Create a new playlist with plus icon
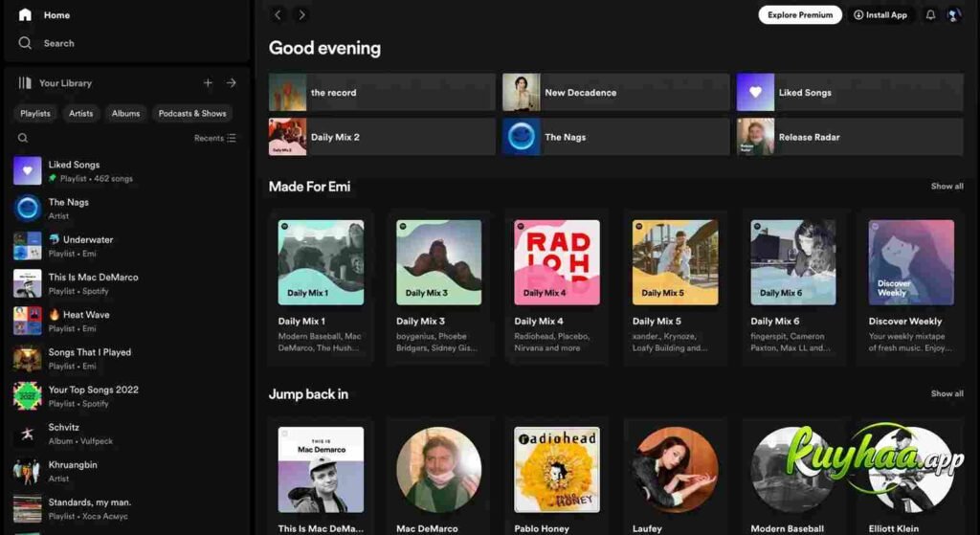The image size is (980, 535). point(208,82)
